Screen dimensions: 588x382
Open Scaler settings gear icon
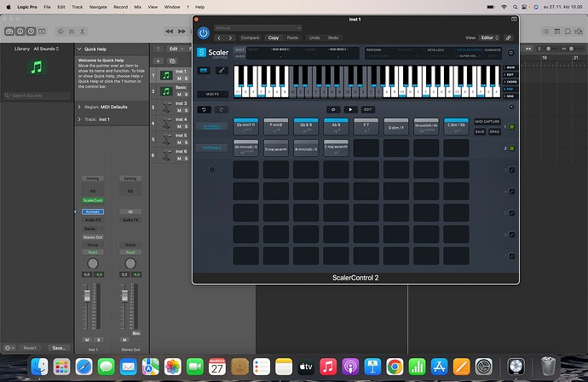(510, 53)
